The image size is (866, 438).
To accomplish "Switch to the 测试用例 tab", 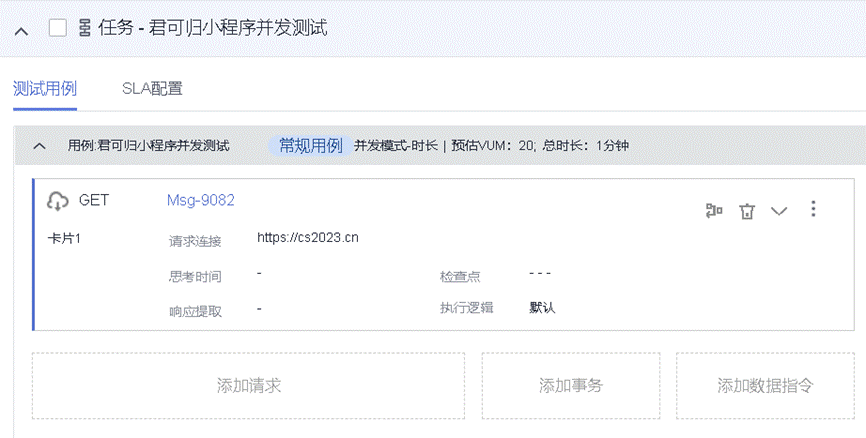I will pyautogui.click(x=45, y=88).
